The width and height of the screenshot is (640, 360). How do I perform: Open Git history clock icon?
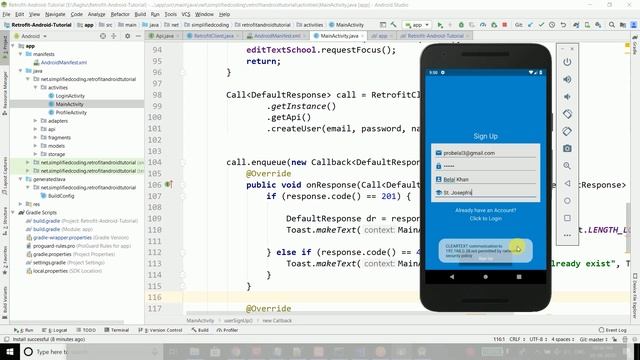[x=552, y=25]
